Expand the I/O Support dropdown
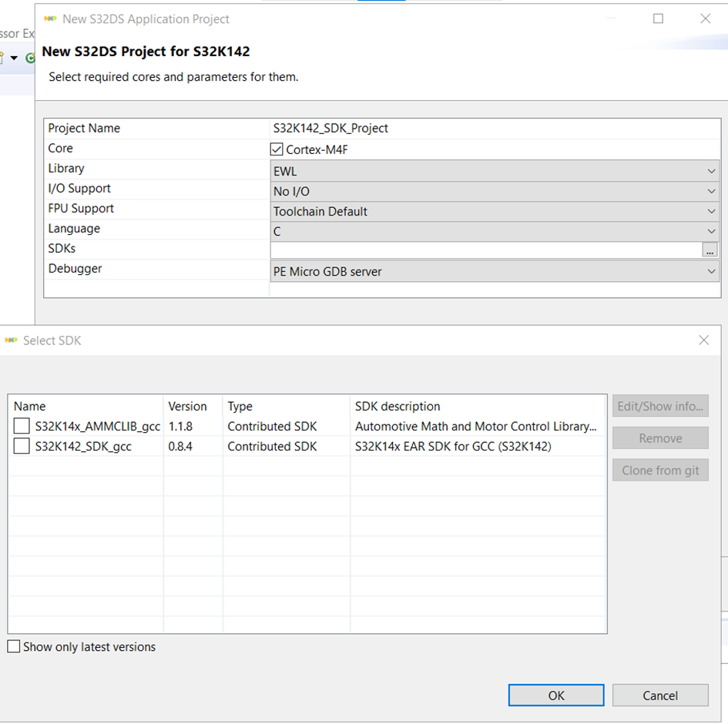This screenshot has width=728, height=724. [x=494, y=191]
